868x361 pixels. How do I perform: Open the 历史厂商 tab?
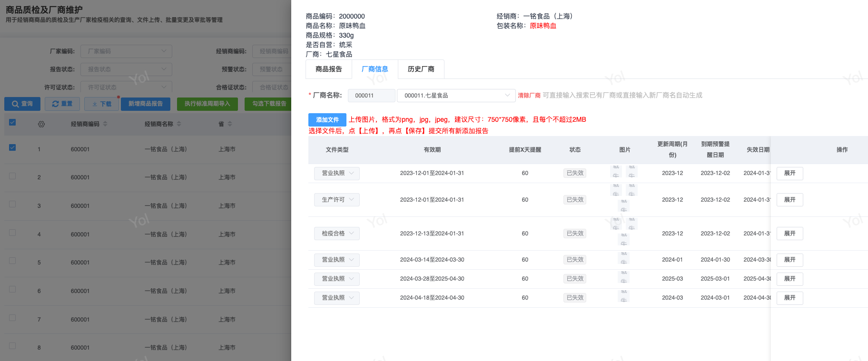click(x=421, y=69)
